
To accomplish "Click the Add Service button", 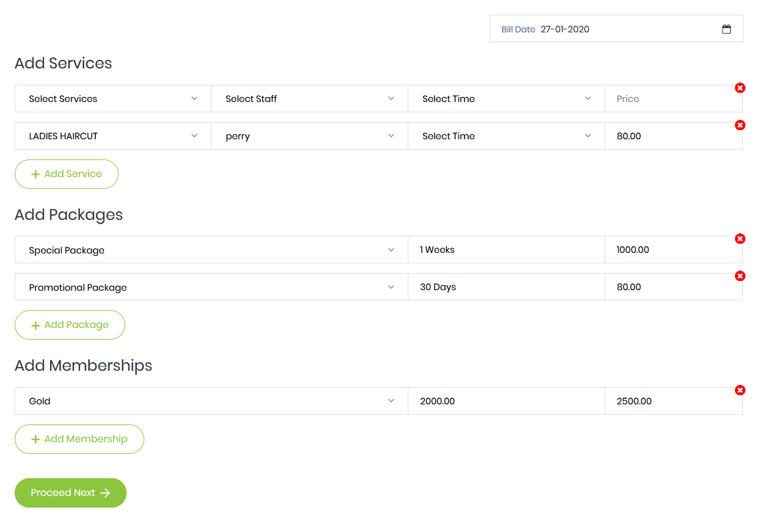I will point(67,174).
